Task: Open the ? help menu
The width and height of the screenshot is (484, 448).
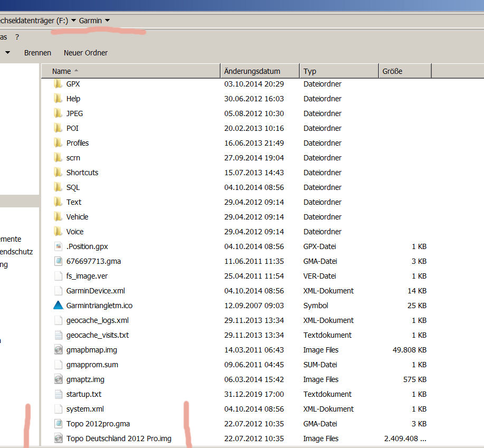Action: (x=17, y=37)
